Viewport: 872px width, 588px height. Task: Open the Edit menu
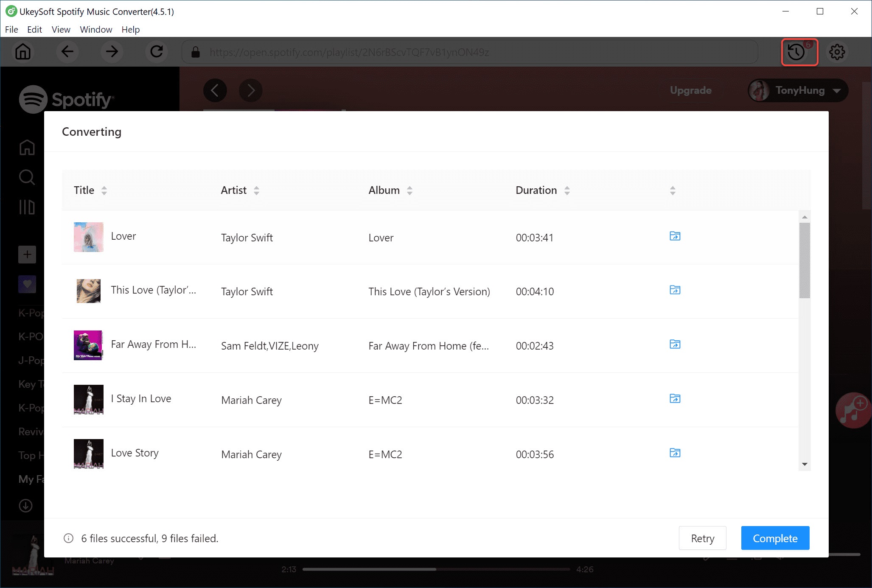point(34,29)
